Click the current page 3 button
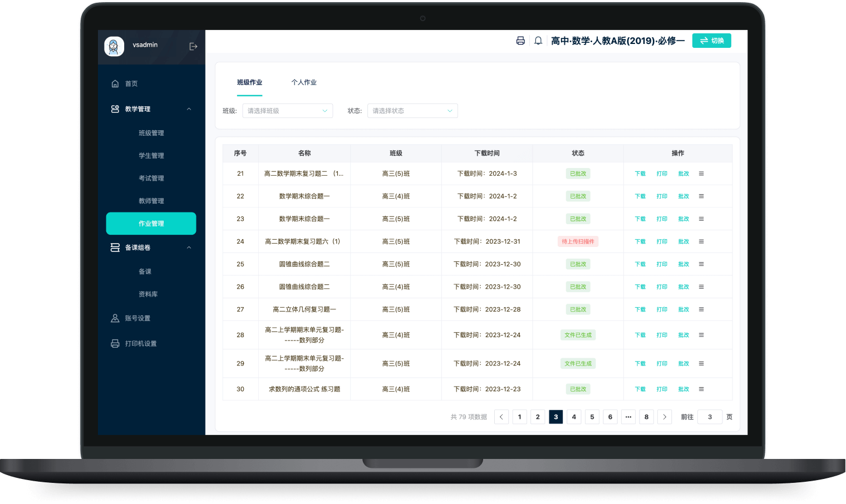 click(556, 417)
